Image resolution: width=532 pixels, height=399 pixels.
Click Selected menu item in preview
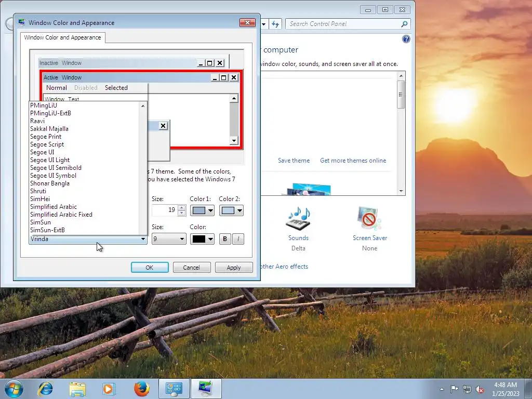[116, 87]
